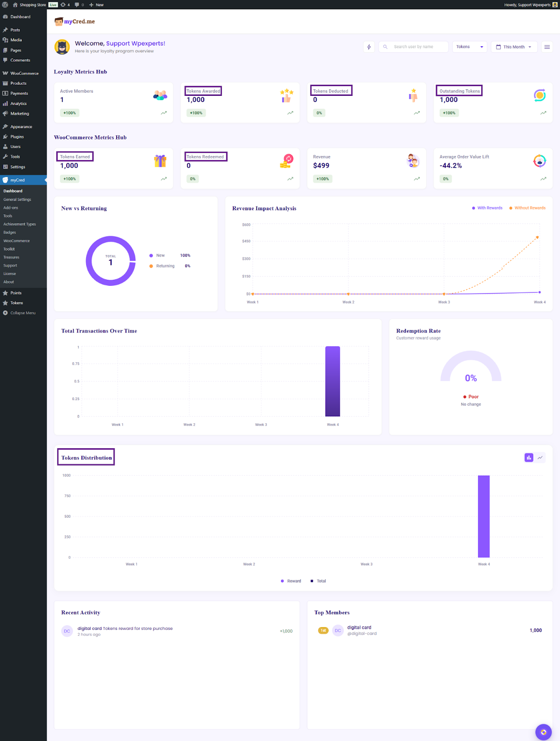Click Collapse Menu in the sidebar

(23, 313)
